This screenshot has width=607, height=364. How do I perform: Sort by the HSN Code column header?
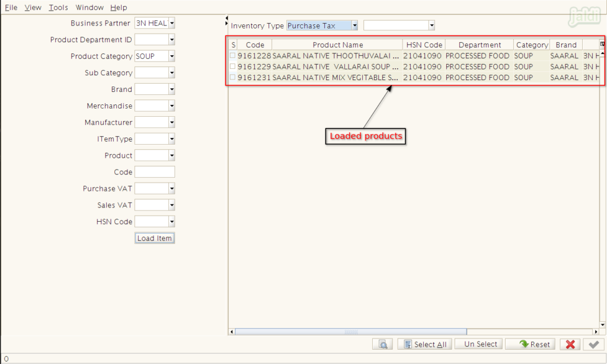[x=424, y=44]
